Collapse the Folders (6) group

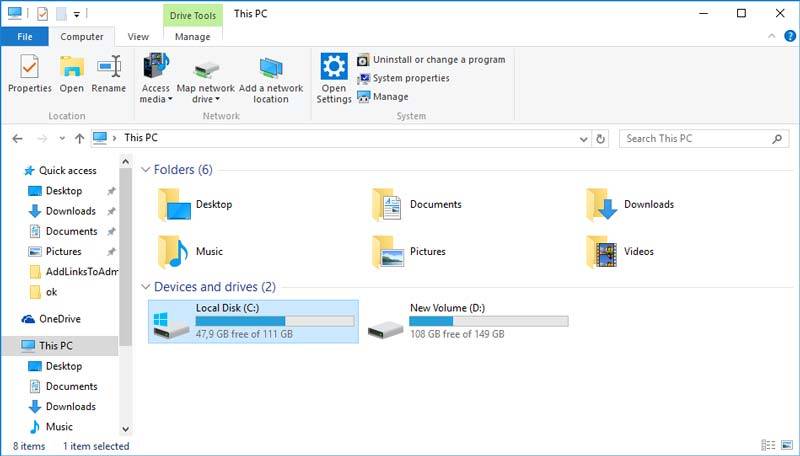145,169
